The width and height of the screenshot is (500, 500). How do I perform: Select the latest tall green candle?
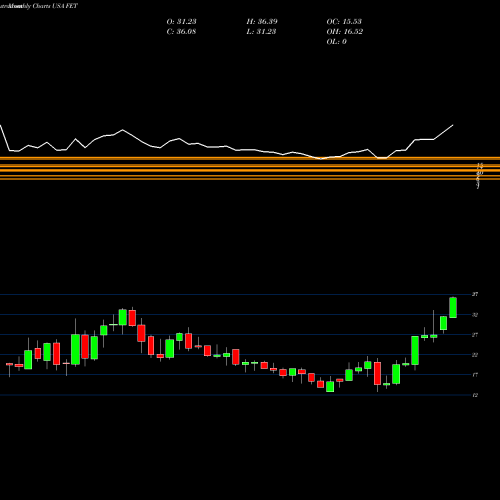pyautogui.click(x=453, y=307)
